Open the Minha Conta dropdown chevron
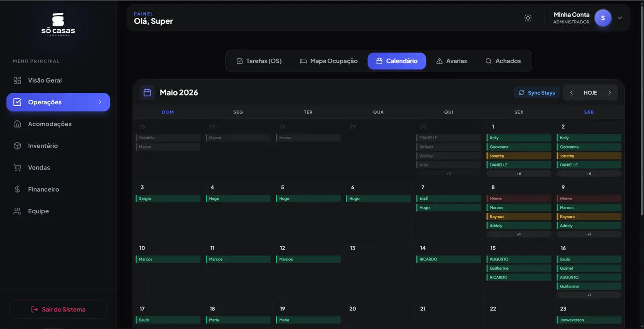Screen dimensions: 644x329 [620, 18]
